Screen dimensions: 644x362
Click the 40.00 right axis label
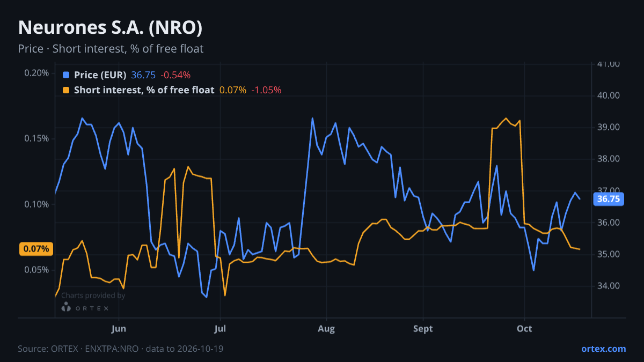click(x=609, y=95)
